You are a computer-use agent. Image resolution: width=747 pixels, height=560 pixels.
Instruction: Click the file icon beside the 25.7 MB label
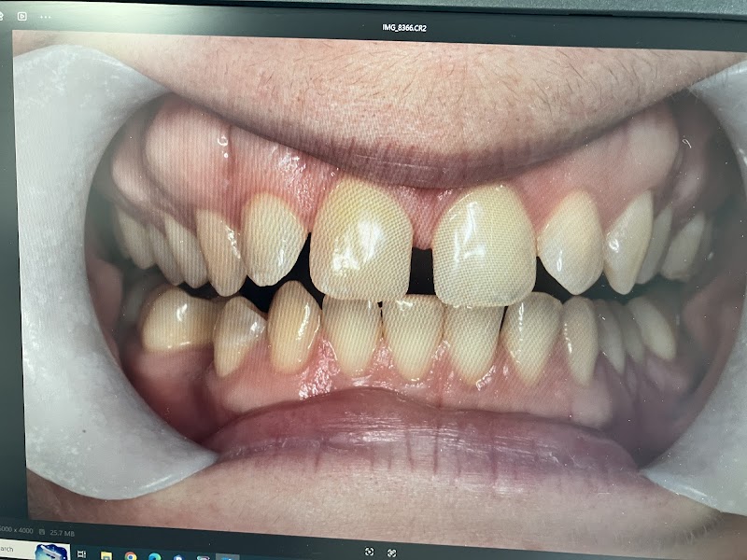43,529
